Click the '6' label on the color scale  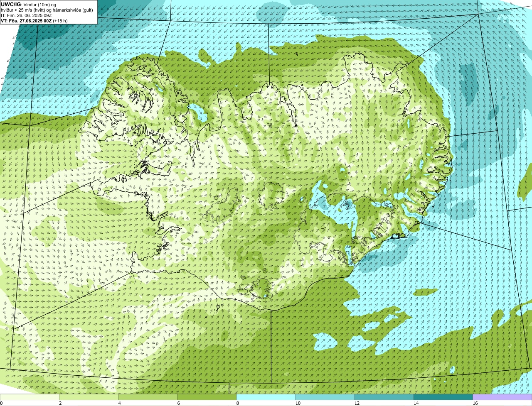tap(178, 403)
